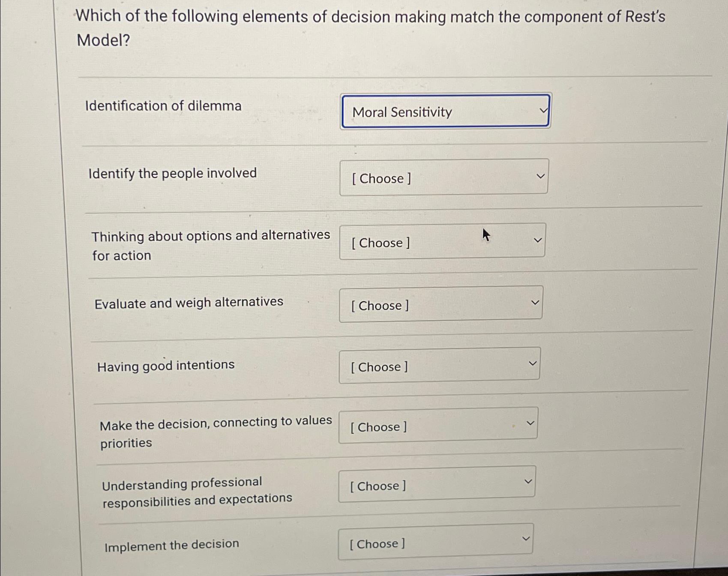
Task: Click the chevron on Identify the people involved dropdown
Action: pyautogui.click(x=540, y=177)
